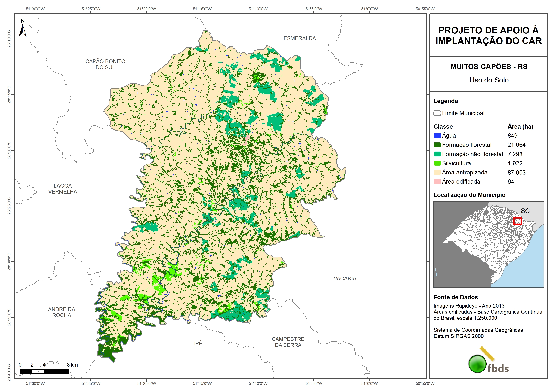The height and width of the screenshot is (392, 555).
Task: Click the CAMPESTRE DA SERRA label
Action: (288, 342)
